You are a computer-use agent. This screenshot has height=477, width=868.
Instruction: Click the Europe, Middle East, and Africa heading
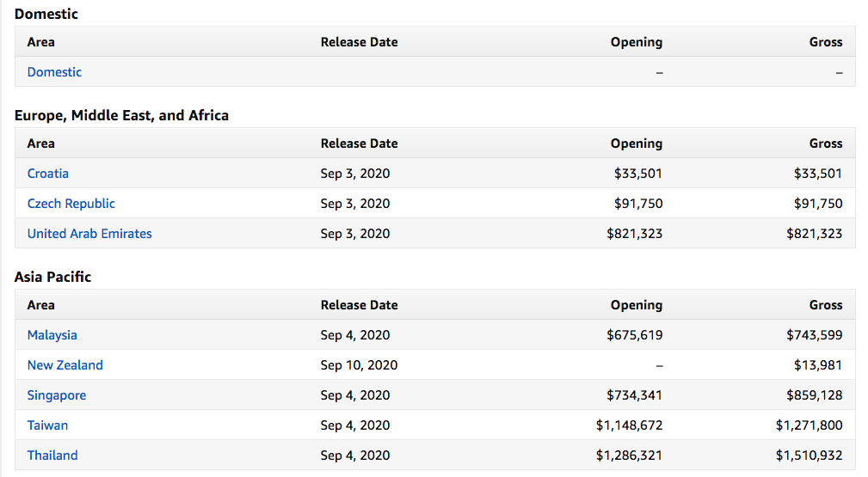pos(121,115)
